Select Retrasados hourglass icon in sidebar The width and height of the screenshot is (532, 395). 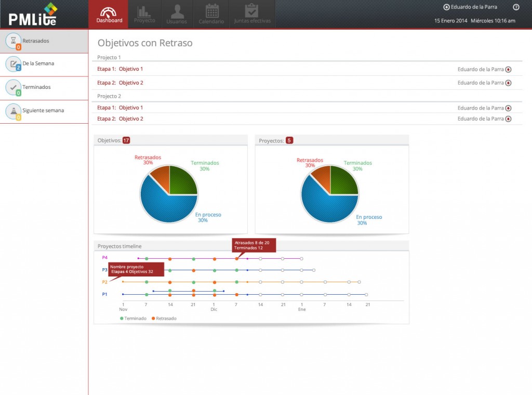(x=13, y=41)
